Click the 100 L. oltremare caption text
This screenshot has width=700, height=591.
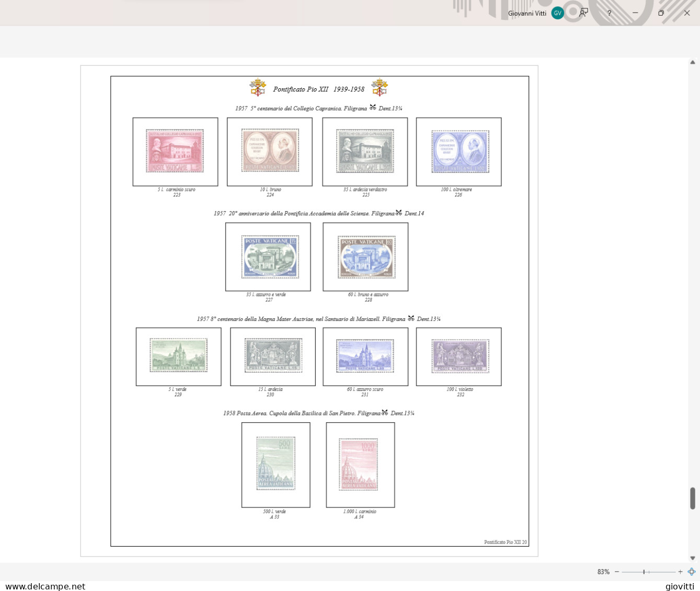pyautogui.click(x=456, y=189)
